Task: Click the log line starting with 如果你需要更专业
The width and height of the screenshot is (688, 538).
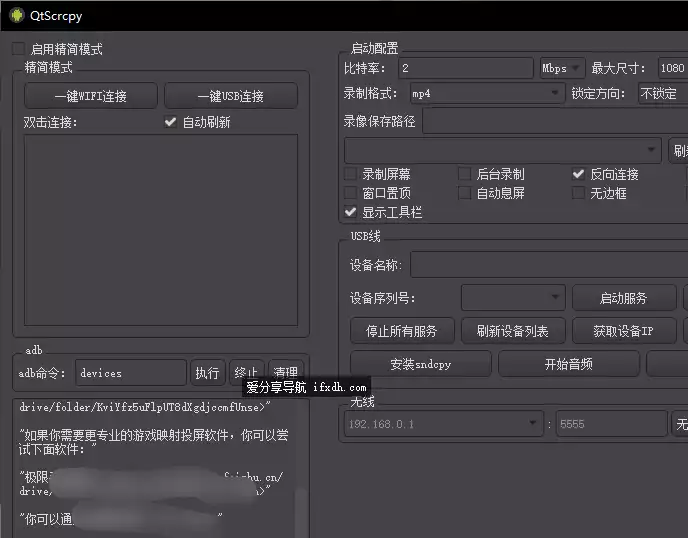Action: point(154,442)
